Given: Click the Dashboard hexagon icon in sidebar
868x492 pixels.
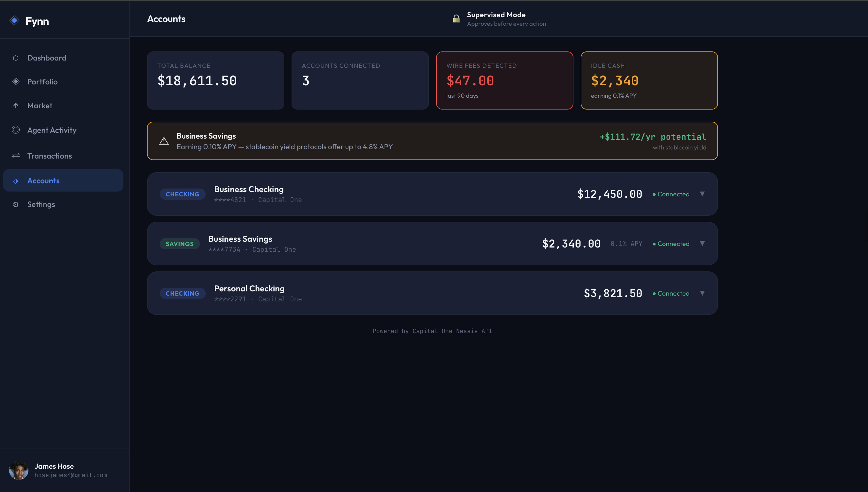Looking at the screenshot, I should tap(15, 58).
